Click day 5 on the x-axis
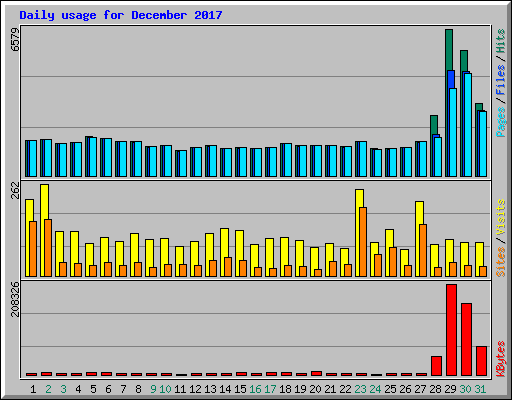This screenshot has width=512, height=400. 93,389
